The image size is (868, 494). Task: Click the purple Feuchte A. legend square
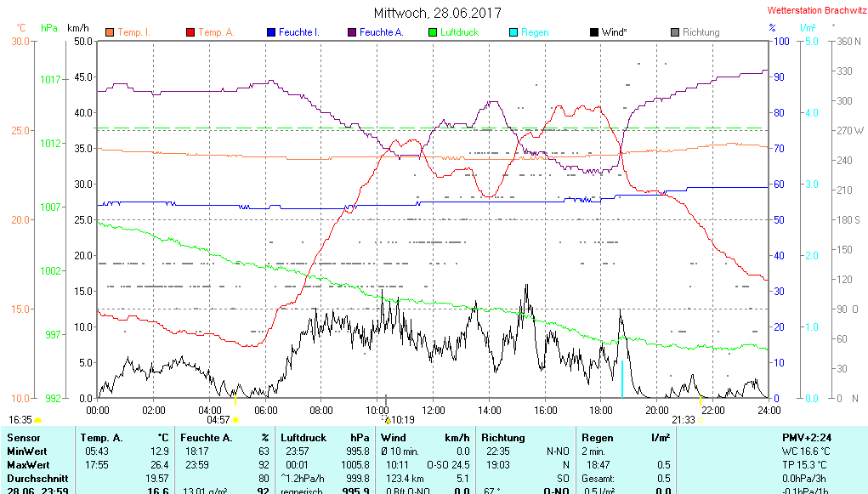(x=352, y=32)
